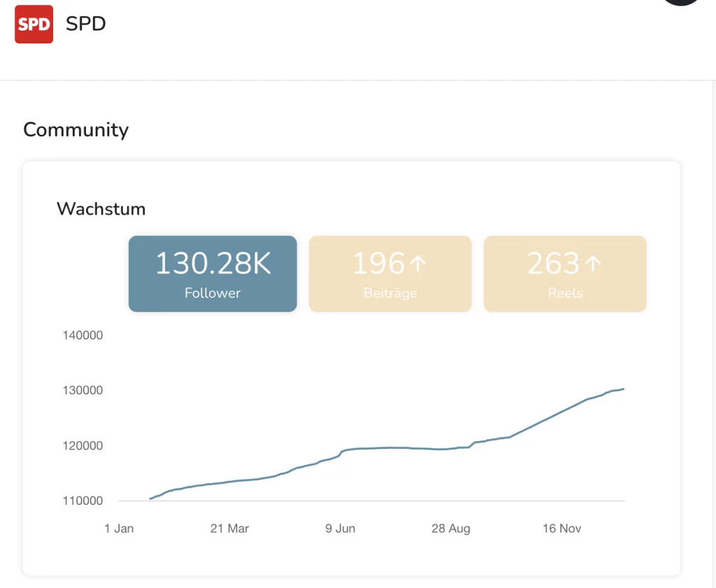The height and width of the screenshot is (588, 716).
Task: Select the 130.28K Follower card
Action: 213,273
